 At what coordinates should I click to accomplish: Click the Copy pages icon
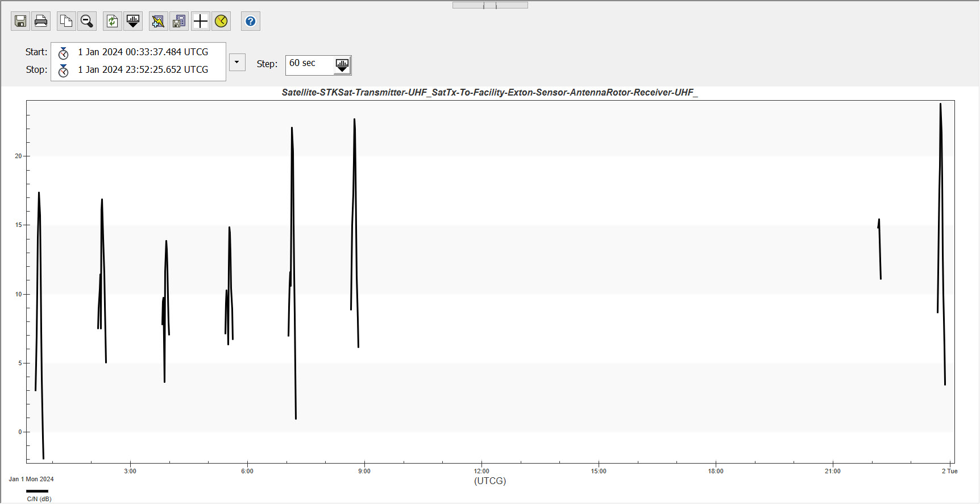click(x=67, y=22)
